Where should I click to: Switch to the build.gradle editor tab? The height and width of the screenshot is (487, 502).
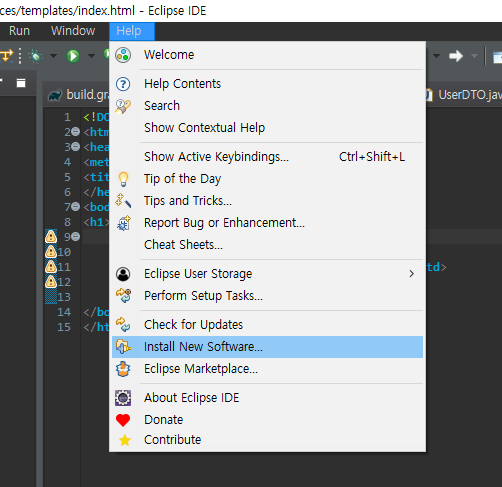(79, 95)
